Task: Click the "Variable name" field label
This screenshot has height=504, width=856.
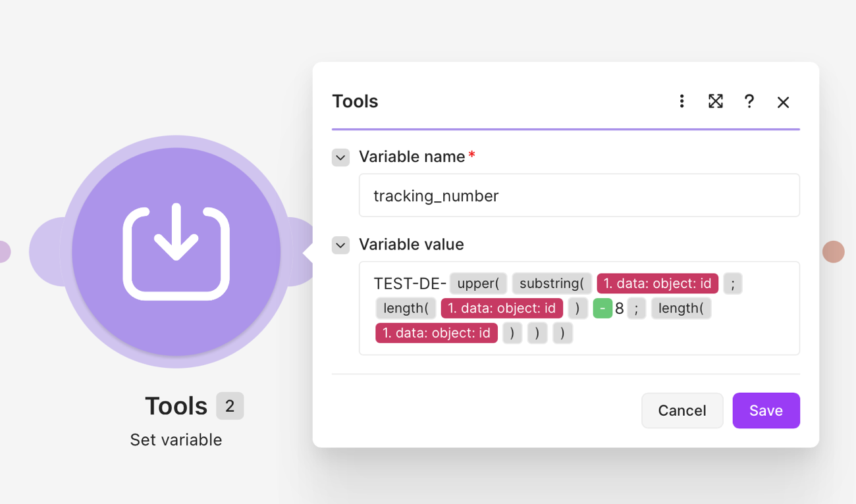Action: click(x=412, y=157)
